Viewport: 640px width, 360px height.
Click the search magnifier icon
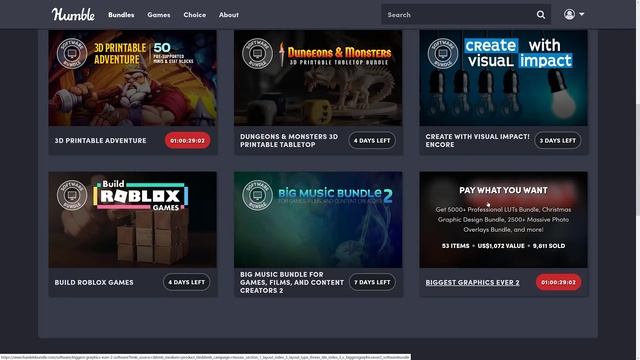541,15
